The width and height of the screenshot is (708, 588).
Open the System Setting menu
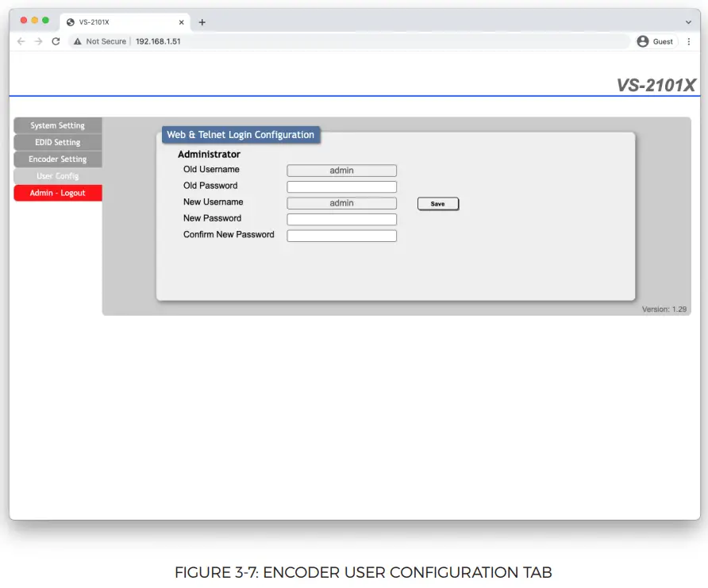click(x=58, y=125)
